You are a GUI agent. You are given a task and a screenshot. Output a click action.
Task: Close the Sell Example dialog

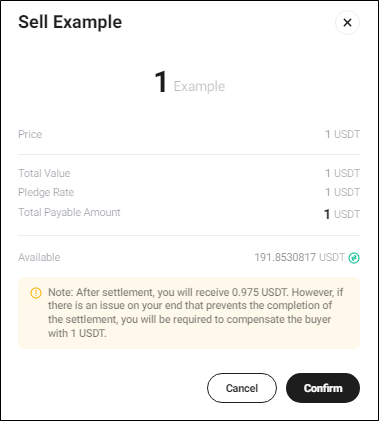point(347,23)
